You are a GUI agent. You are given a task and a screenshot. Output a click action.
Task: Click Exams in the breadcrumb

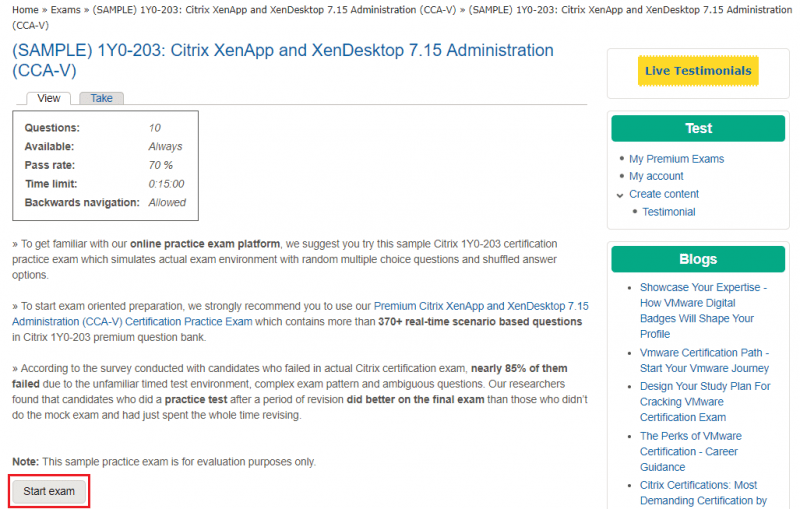tap(65, 10)
